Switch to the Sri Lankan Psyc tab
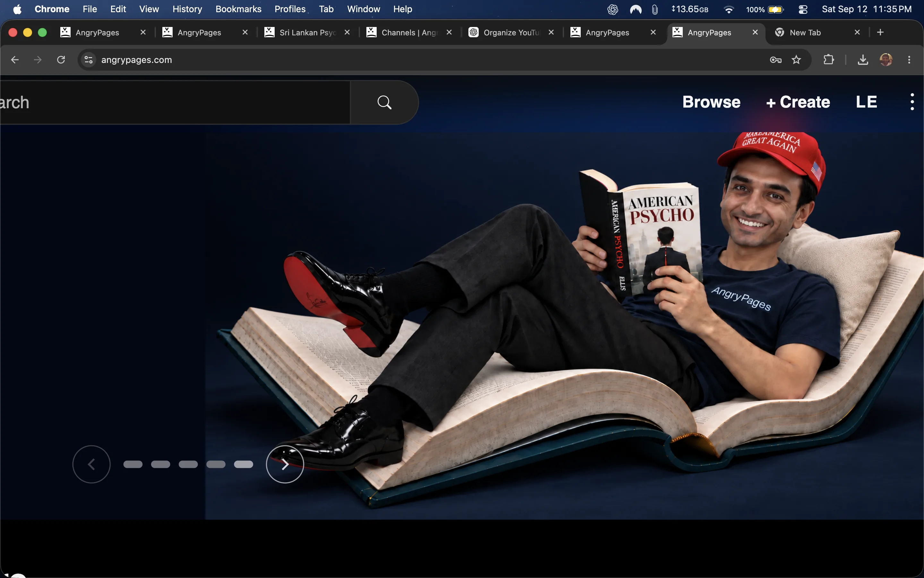The image size is (924, 578). coord(307,32)
